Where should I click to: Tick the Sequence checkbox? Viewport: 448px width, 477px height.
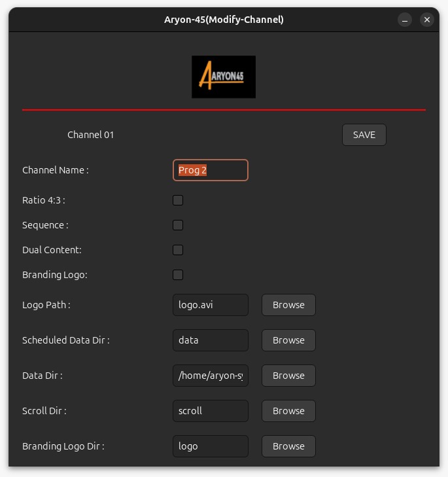click(178, 225)
